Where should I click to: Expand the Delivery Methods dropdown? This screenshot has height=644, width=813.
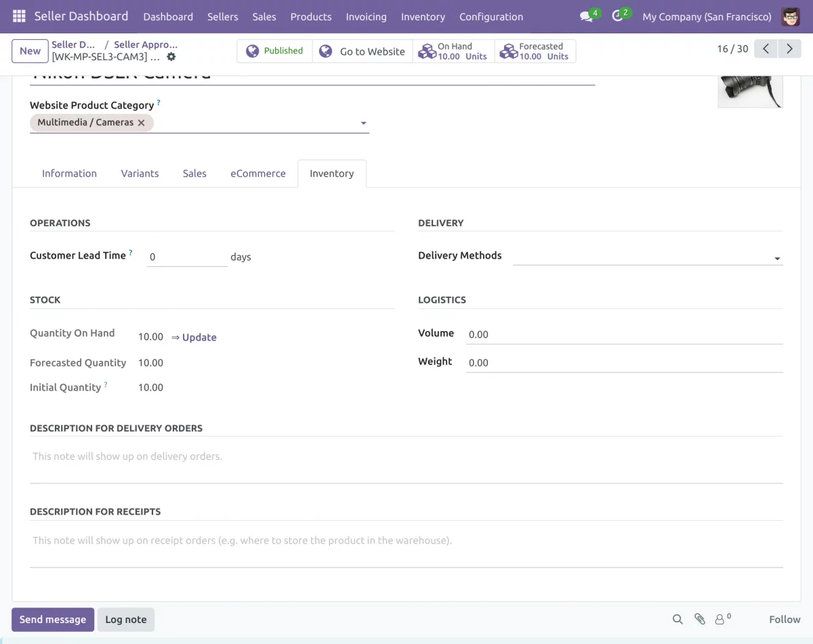777,259
